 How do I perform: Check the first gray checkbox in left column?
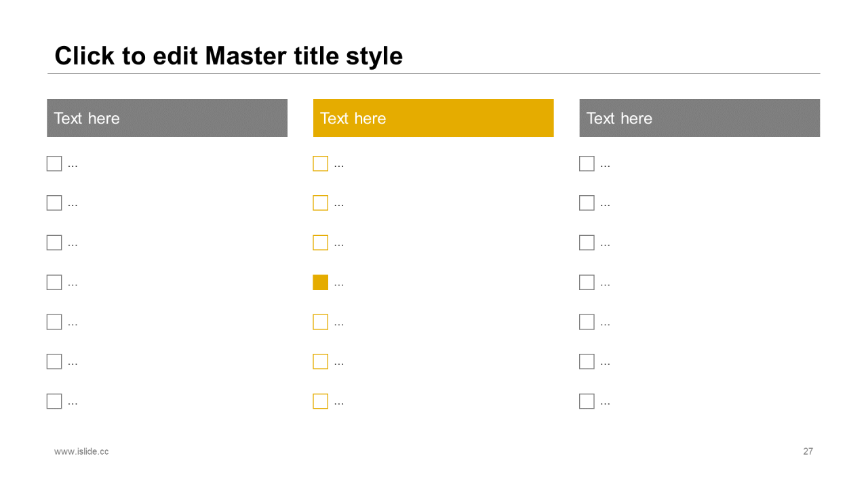[54, 163]
